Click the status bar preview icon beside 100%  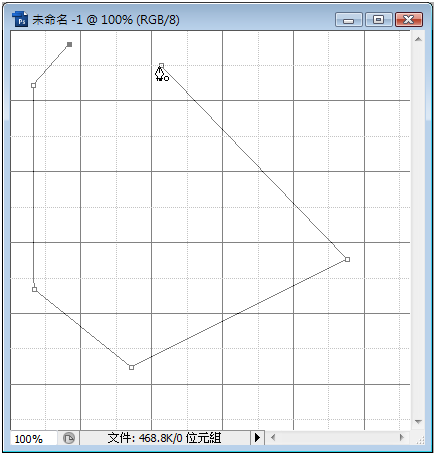pyautogui.click(x=68, y=438)
